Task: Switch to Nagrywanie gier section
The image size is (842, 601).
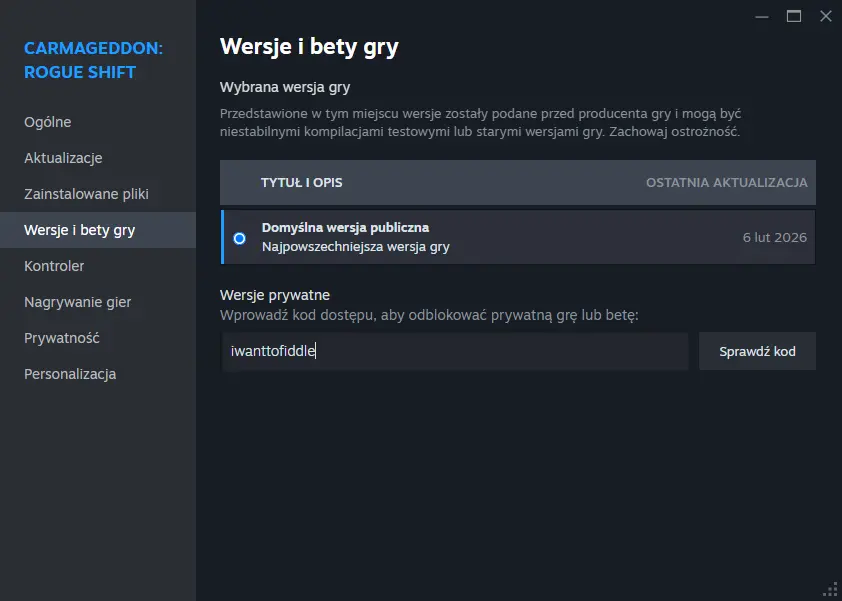Action: pyautogui.click(x=78, y=302)
